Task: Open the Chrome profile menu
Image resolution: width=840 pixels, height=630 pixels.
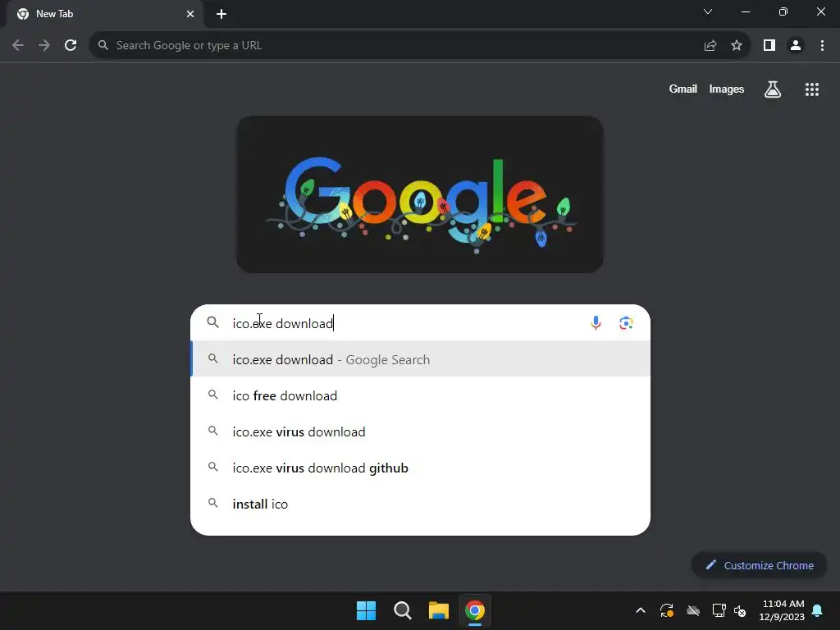Action: click(796, 46)
